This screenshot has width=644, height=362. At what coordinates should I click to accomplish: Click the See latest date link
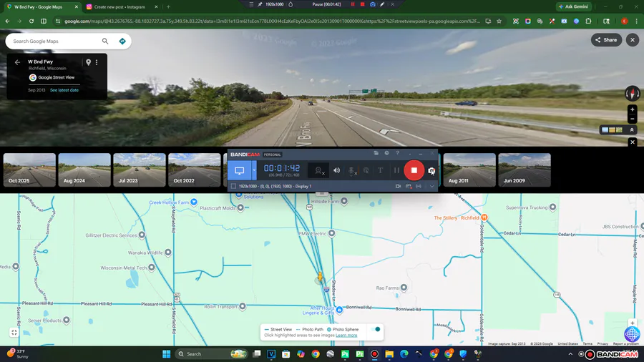coord(64,90)
